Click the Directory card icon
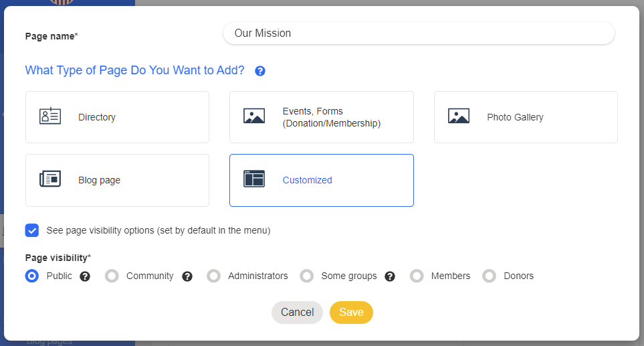The height and width of the screenshot is (346, 644). (50, 116)
